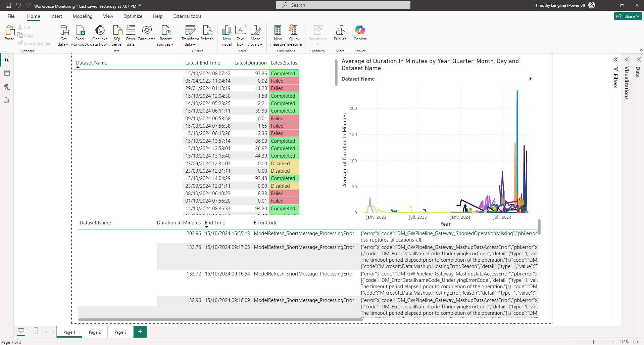Undo the last action
Screen dimensions: 644x345
pyautogui.click(x=18, y=5)
